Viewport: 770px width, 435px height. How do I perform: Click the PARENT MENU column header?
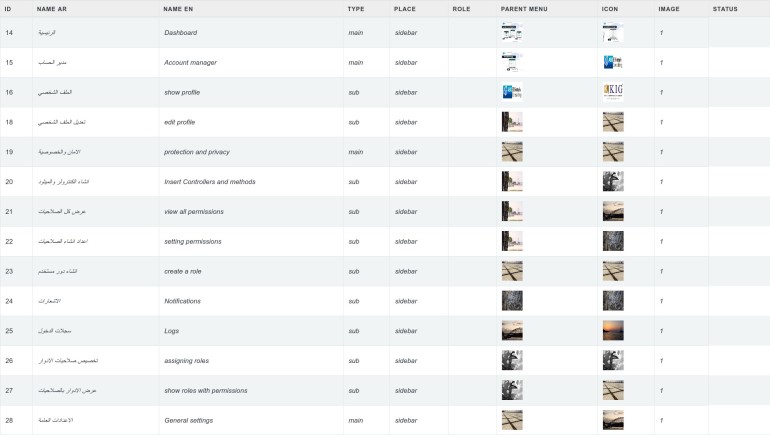524,8
